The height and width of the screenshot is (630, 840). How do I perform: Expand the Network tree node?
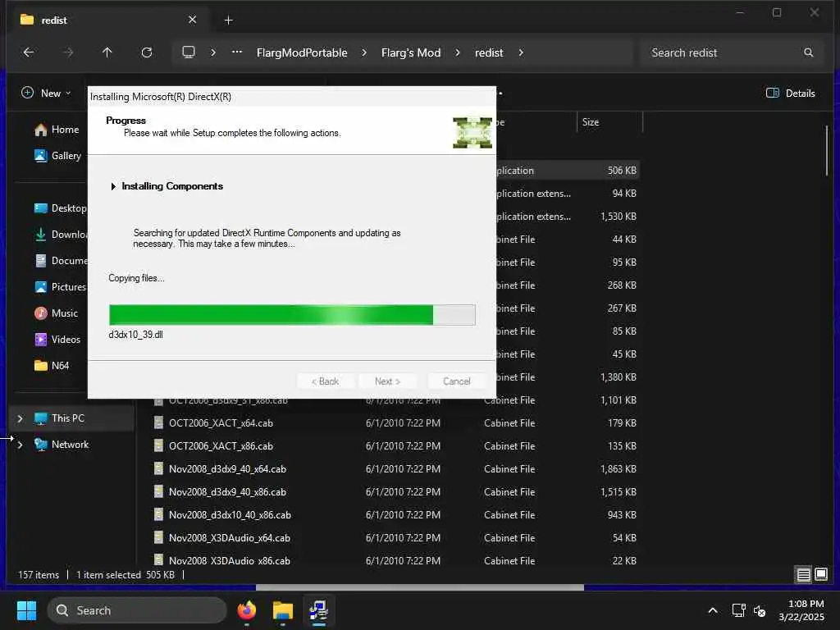coord(20,445)
